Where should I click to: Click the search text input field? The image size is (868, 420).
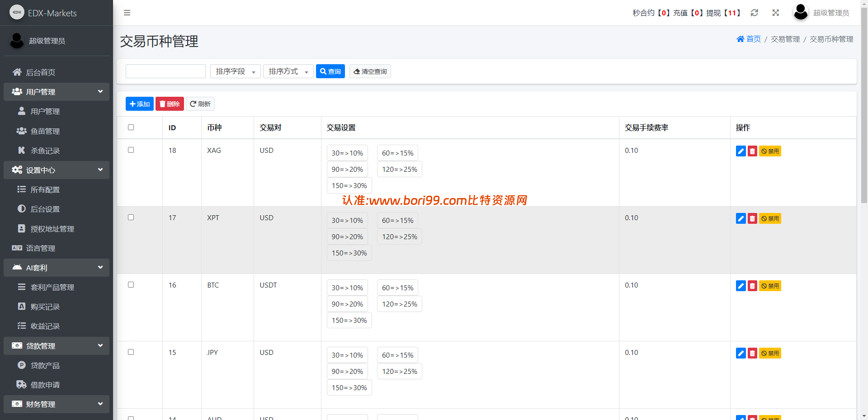tap(165, 71)
